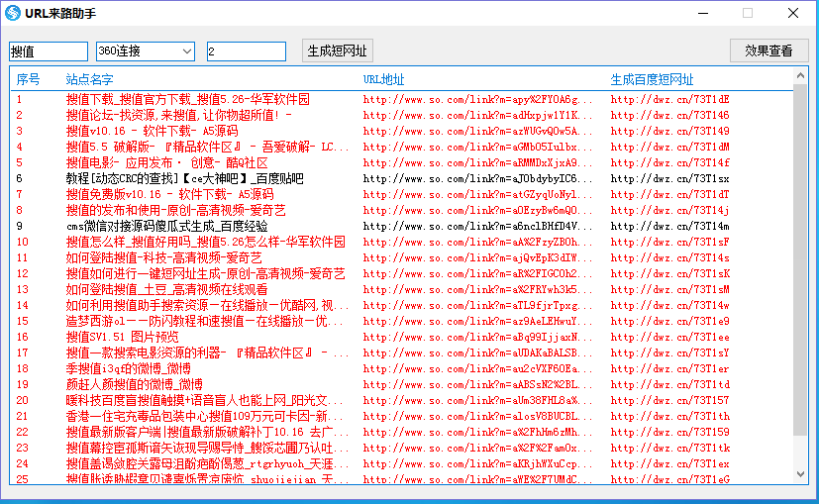Select row 如何登陆搜值-科技-高清视频-爱奇艺
The width and height of the screenshot is (819, 504).
click(401, 257)
